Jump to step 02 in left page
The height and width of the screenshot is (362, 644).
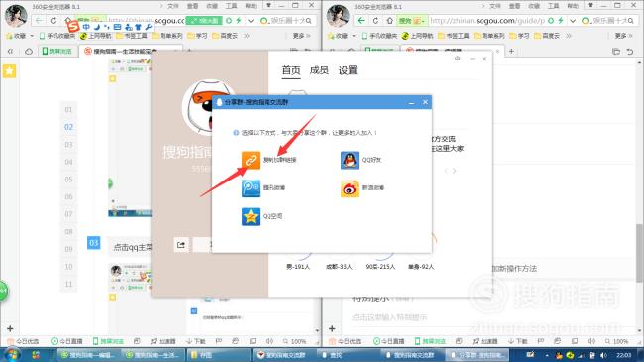click(x=68, y=127)
